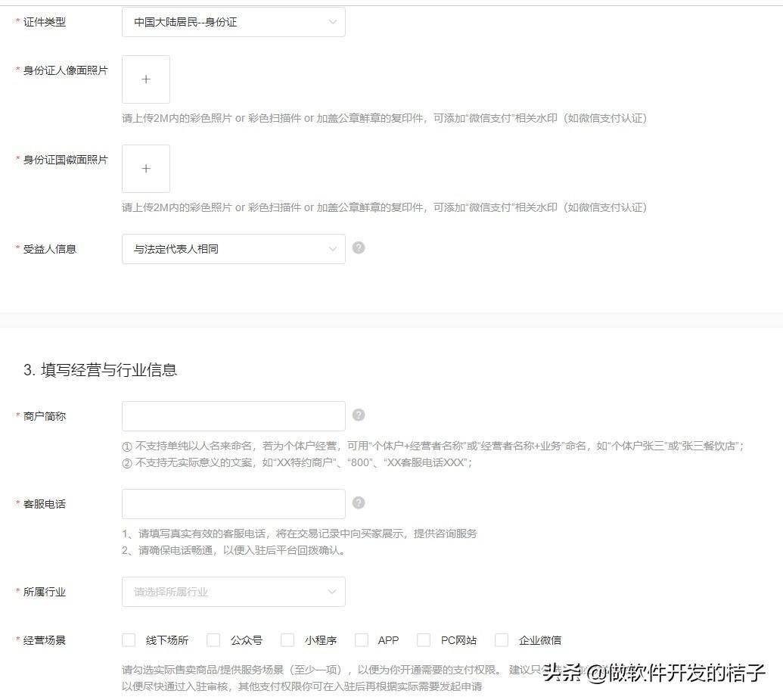Expand the 受益人信息 dropdown
Viewport: 783px width, 700px height.
233,249
